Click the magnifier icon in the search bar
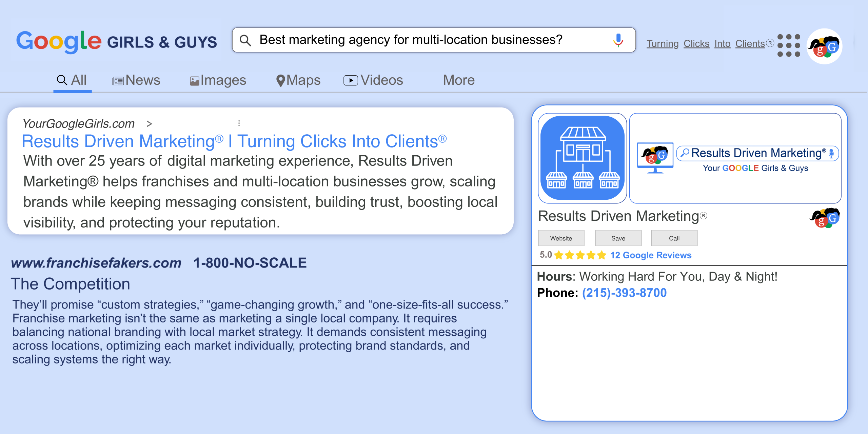This screenshot has width=868, height=434. point(245,40)
